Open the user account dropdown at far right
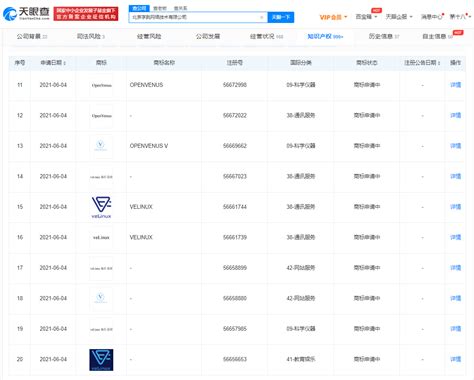Image resolution: width=474 pixels, height=380 pixels. (460, 17)
